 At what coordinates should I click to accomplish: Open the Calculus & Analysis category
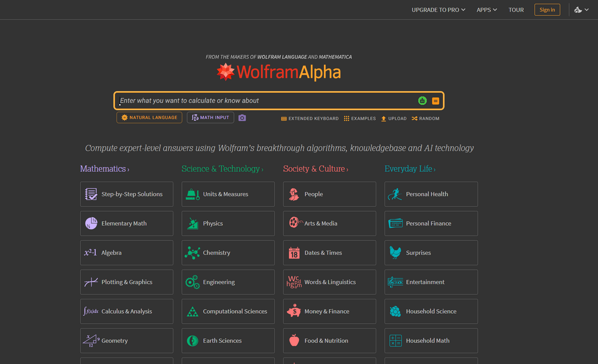(x=127, y=312)
